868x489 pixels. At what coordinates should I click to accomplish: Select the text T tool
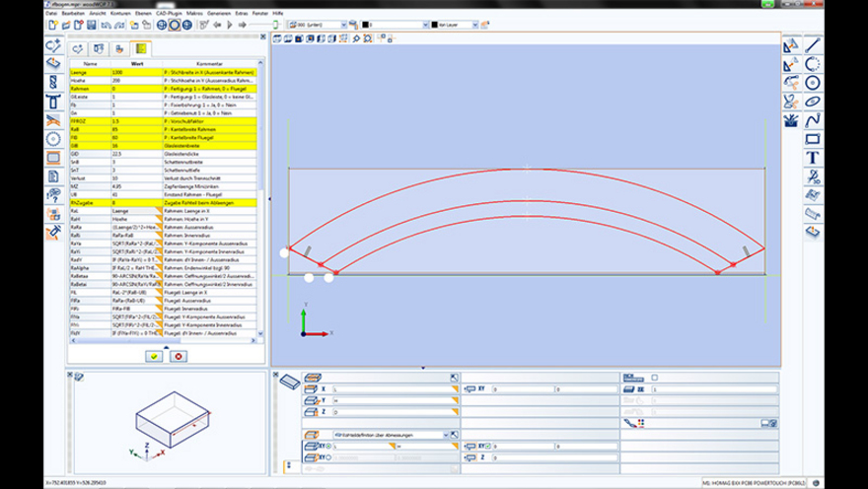[813, 158]
